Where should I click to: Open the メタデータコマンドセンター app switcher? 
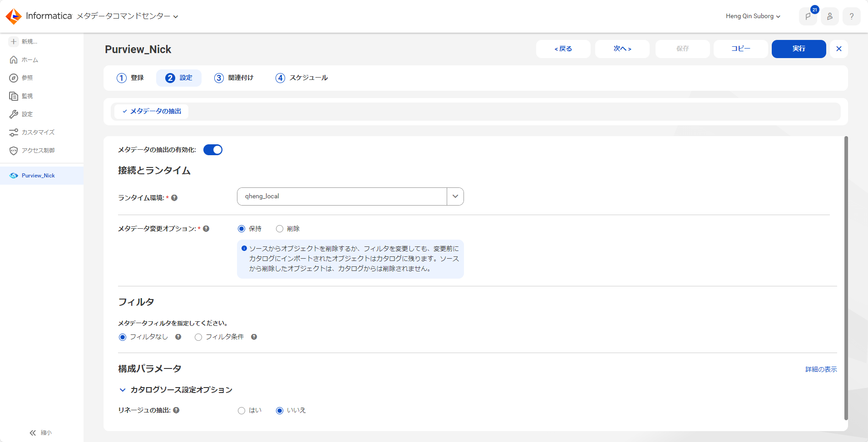(127, 16)
